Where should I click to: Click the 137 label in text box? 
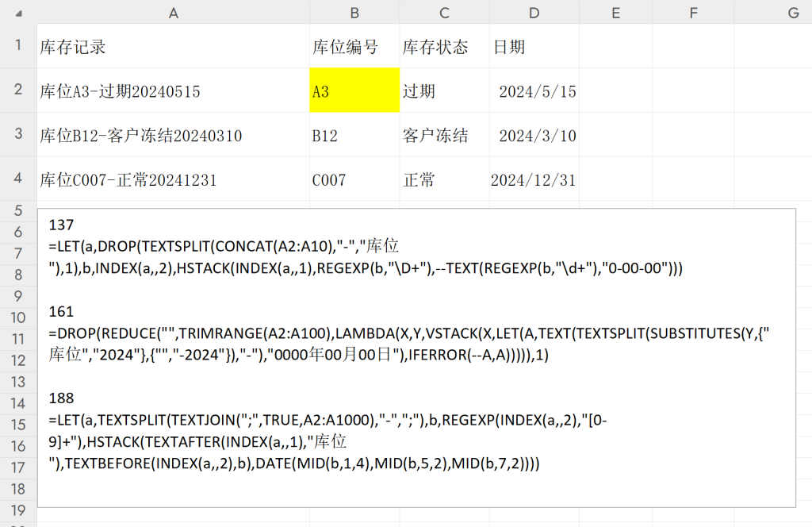tap(61, 225)
